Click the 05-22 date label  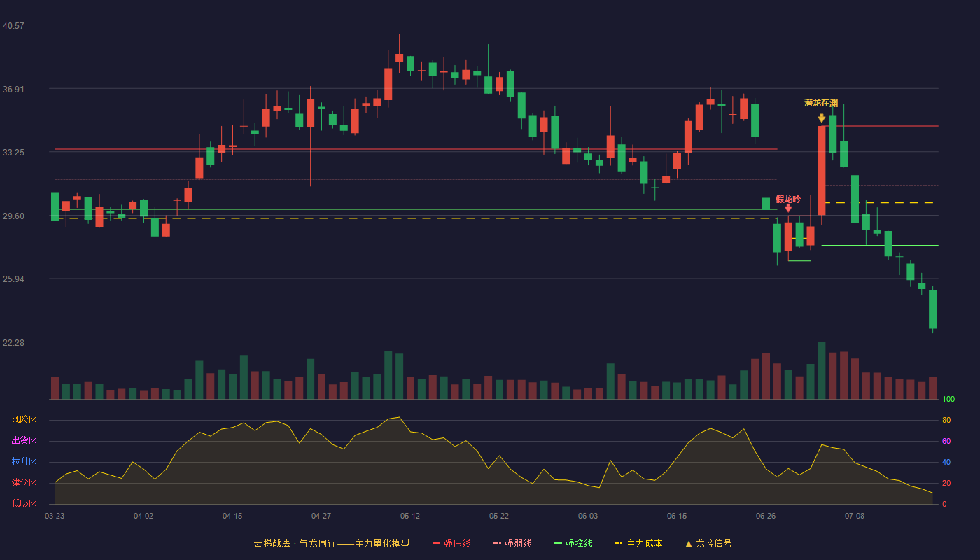[499, 516]
